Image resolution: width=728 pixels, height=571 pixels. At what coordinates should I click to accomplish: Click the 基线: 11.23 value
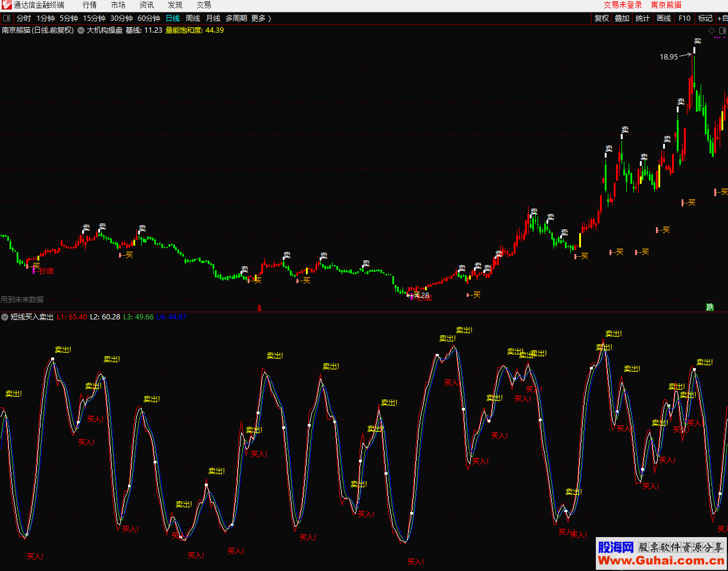tap(143, 30)
